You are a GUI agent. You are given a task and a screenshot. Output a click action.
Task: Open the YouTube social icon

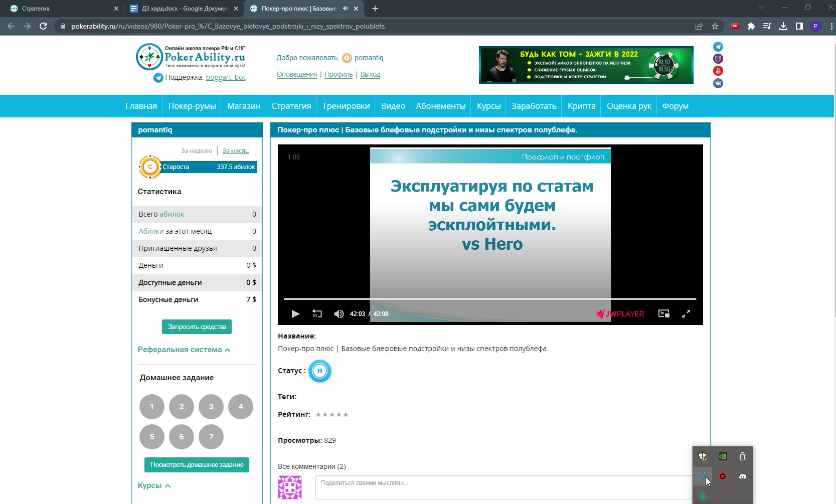pyautogui.click(x=718, y=71)
